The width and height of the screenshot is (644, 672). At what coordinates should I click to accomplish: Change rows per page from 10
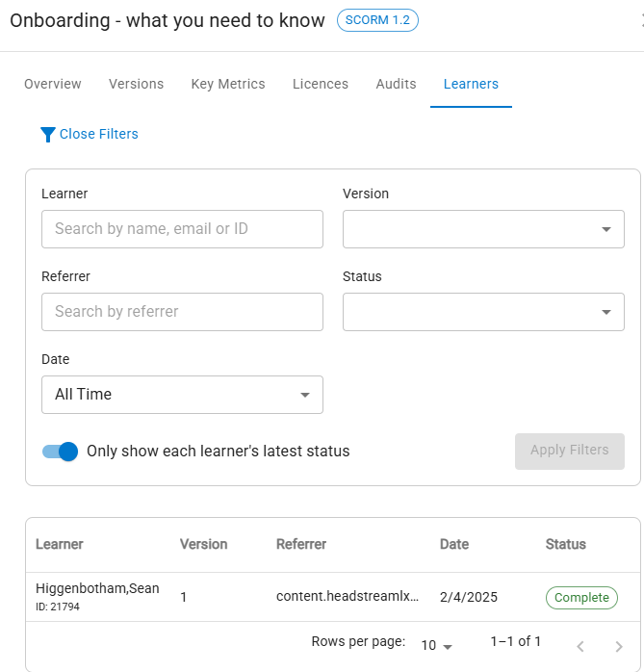tap(437, 645)
